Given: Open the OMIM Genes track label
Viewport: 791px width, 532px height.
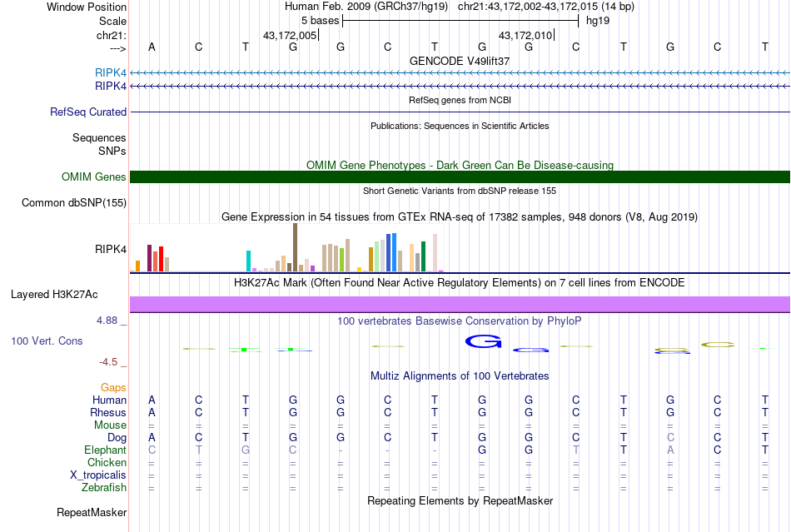Looking at the screenshot, I should (x=93, y=177).
